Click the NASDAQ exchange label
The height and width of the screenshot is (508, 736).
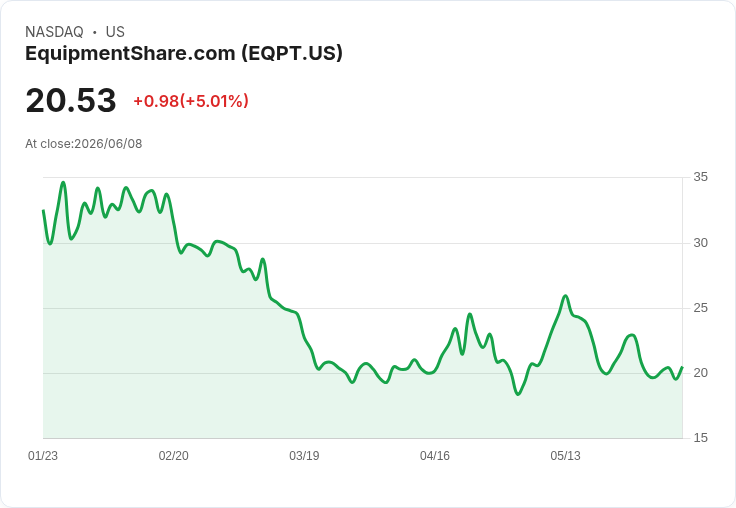pyautogui.click(x=54, y=32)
